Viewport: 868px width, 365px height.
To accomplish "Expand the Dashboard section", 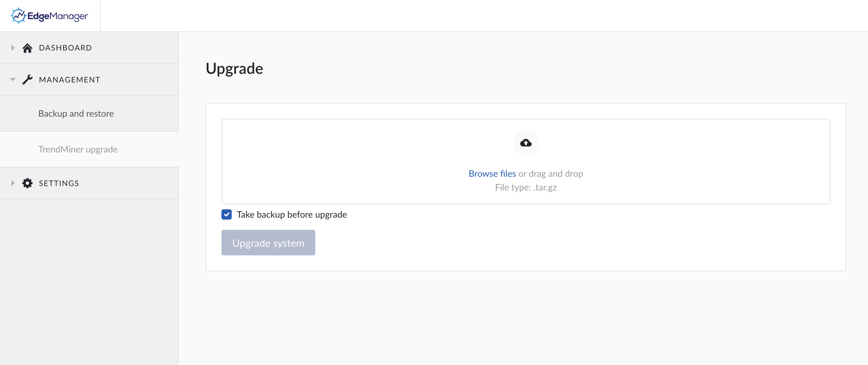I will tap(13, 48).
